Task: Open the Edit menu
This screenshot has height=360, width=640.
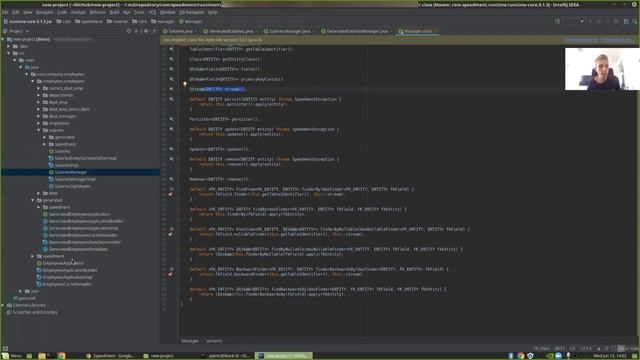Action: point(16,12)
